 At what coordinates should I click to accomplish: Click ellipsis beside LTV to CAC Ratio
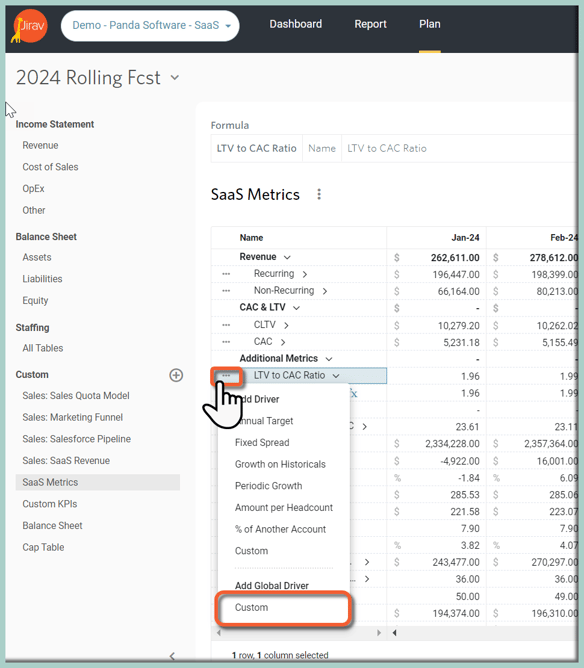pos(226,376)
